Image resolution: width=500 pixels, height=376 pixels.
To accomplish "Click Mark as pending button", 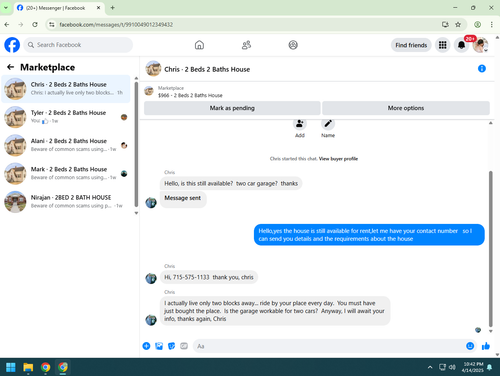I will click(x=232, y=108).
